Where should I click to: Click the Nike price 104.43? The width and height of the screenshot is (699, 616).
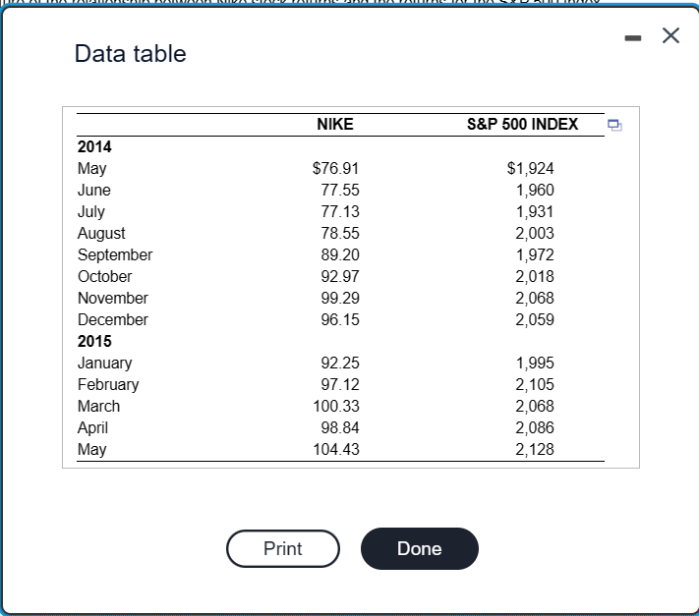[x=336, y=449]
